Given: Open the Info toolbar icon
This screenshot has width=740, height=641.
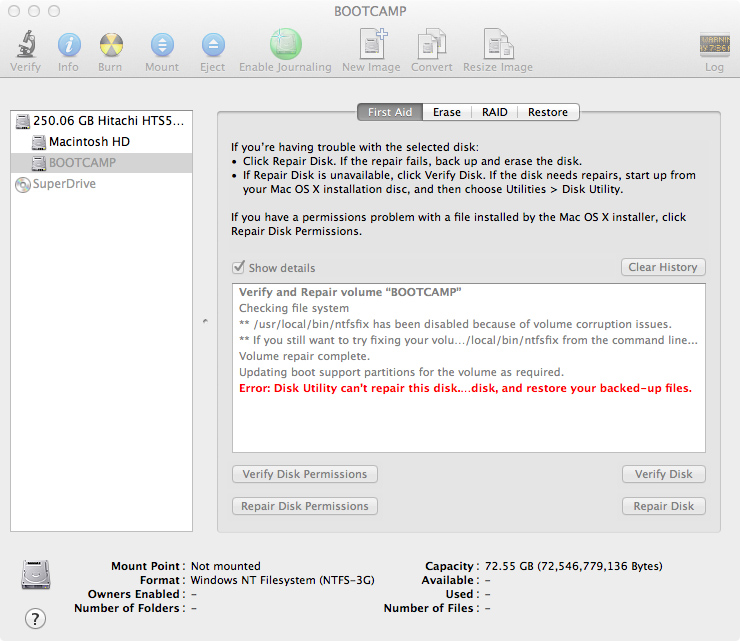Looking at the screenshot, I should click(x=69, y=45).
